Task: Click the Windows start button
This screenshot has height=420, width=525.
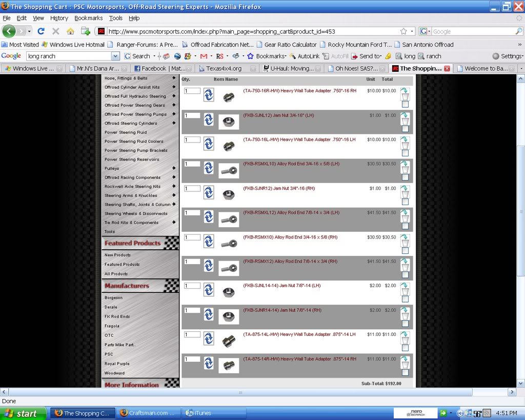Action: tap(23, 413)
